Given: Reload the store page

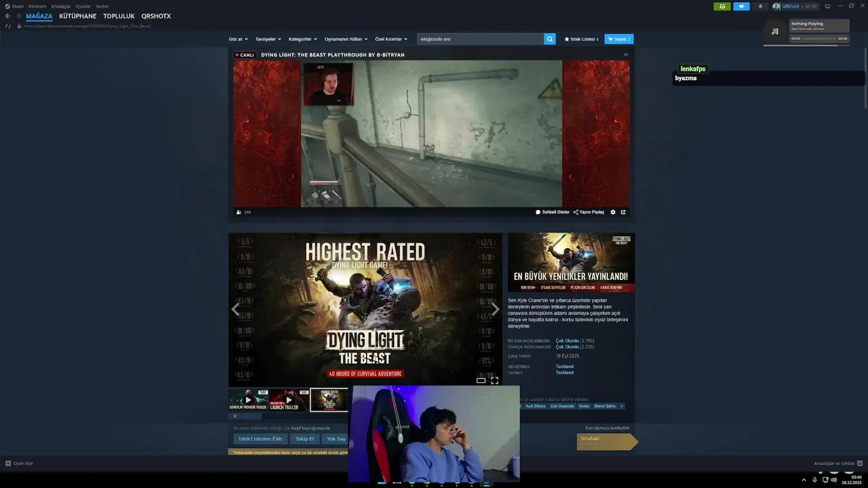Looking at the screenshot, I should tap(8, 26).
